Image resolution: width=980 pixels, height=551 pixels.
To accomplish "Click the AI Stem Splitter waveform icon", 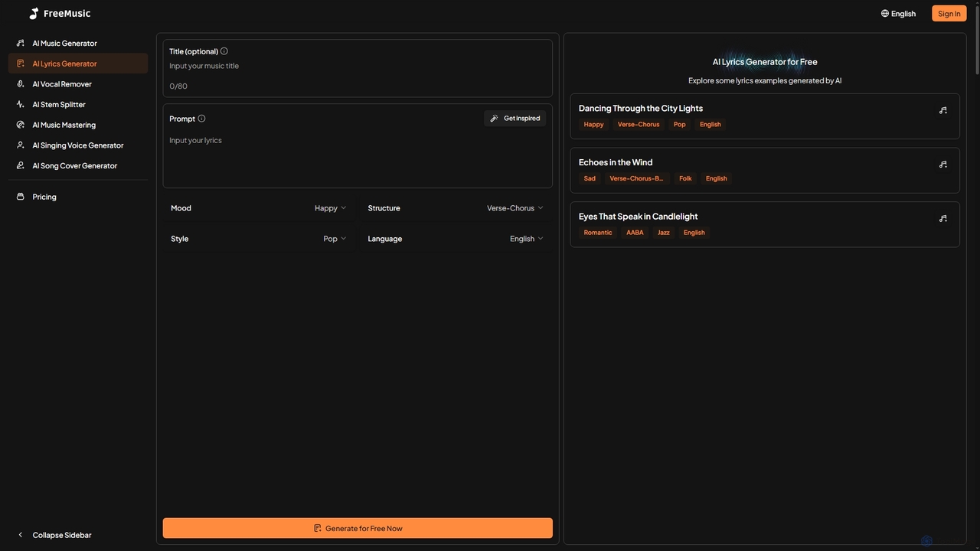I will click(x=21, y=104).
